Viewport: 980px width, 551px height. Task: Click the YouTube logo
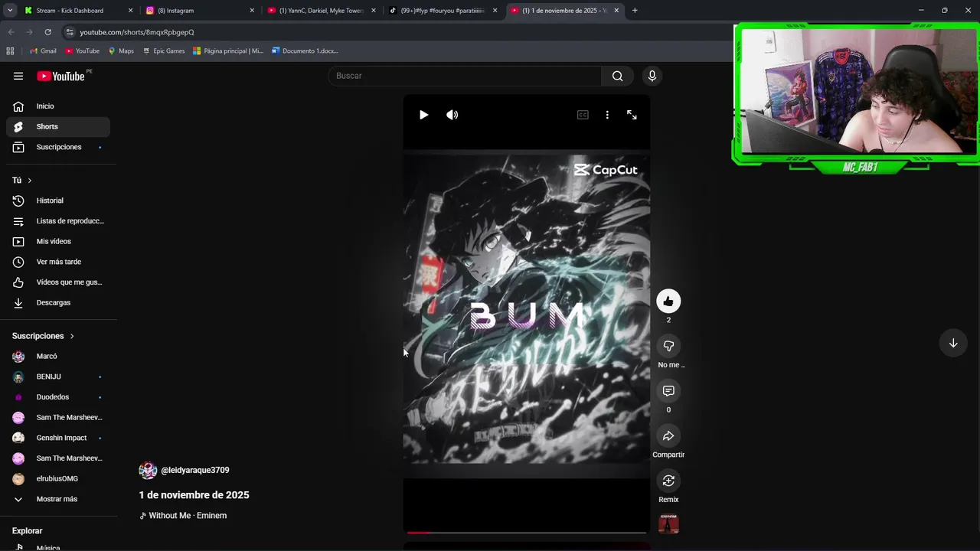click(x=61, y=76)
